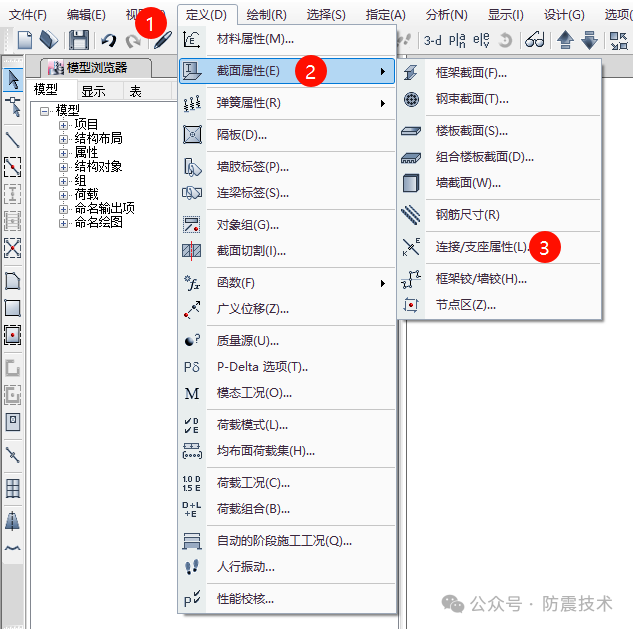
Task: Click the rebar size 钢筋尺寸 icon
Action: tap(411, 214)
